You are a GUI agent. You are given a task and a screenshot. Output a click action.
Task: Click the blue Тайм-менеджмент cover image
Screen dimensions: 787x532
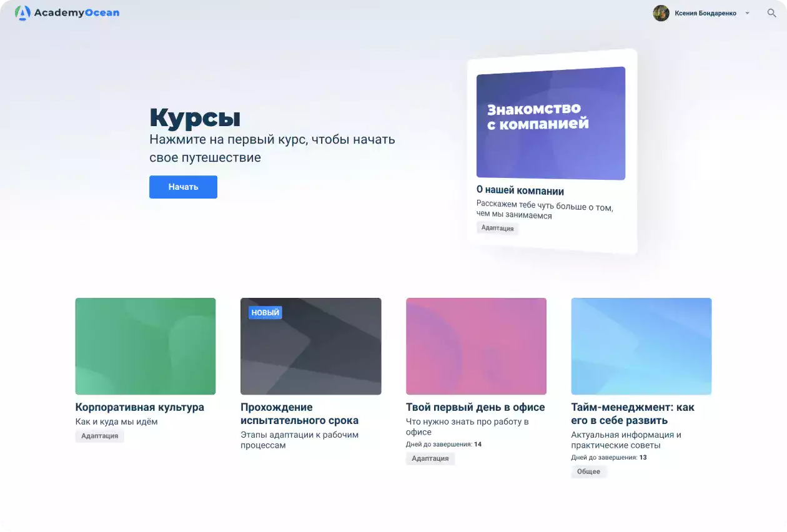pos(641,346)
